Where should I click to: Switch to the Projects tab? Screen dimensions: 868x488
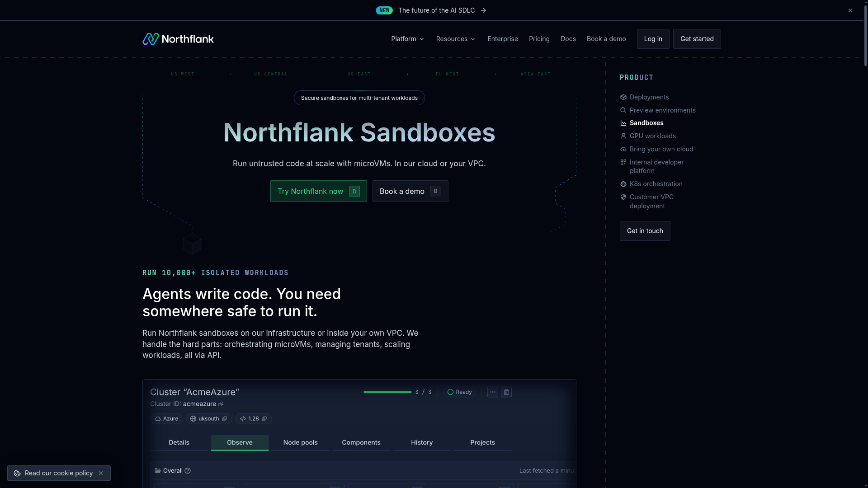tap(483, 443)
